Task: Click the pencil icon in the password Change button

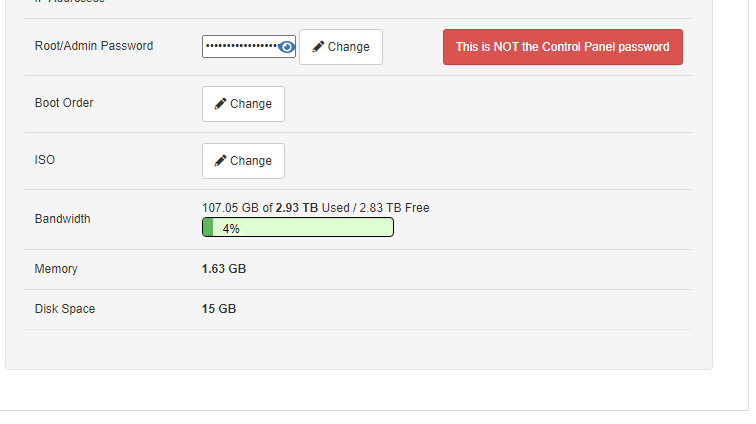Action: coord(318,47)
